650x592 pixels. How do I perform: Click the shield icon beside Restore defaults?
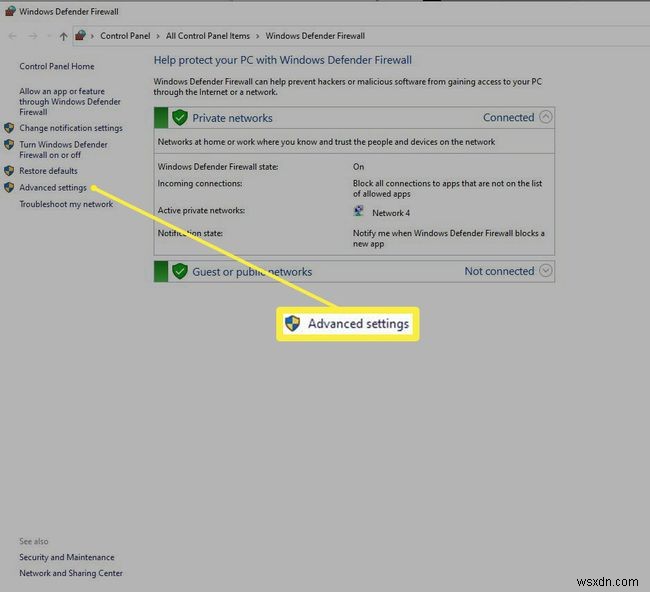[9, 171]
